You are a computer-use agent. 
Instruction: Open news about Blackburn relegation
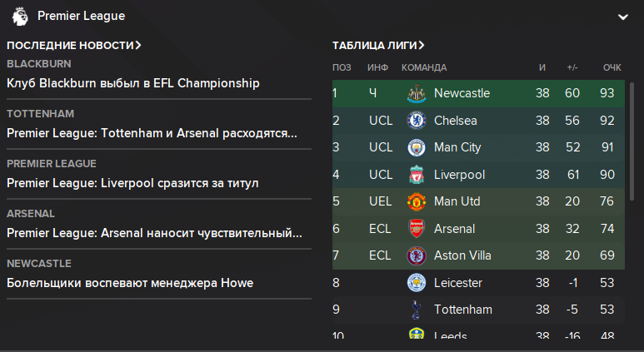pyautogui.click(x=133, y=83)
